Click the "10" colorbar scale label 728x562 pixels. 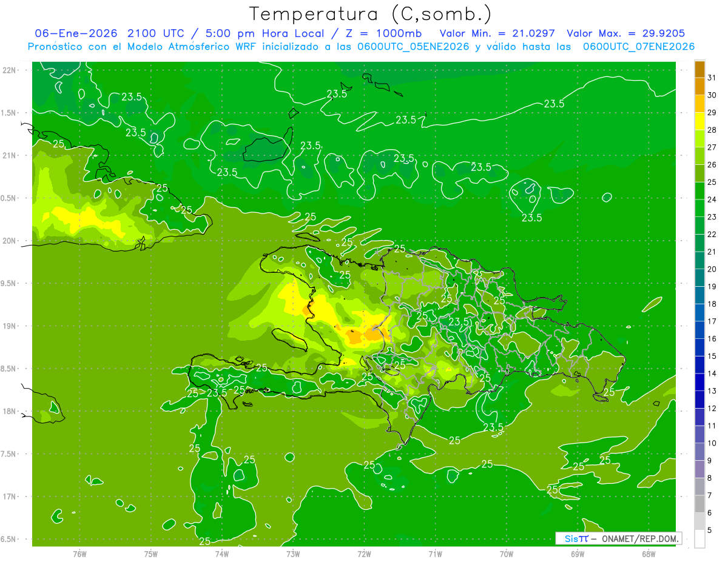(712, 443)
